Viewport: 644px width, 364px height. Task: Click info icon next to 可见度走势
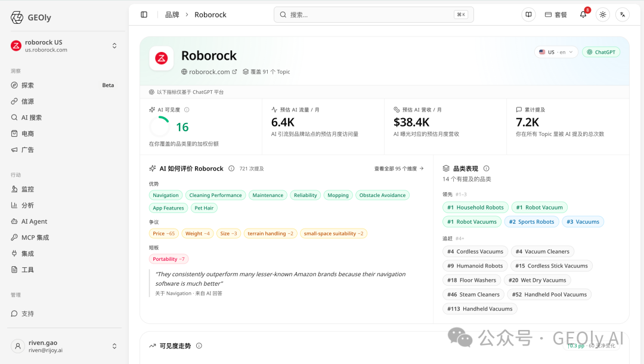coord(199,346)
